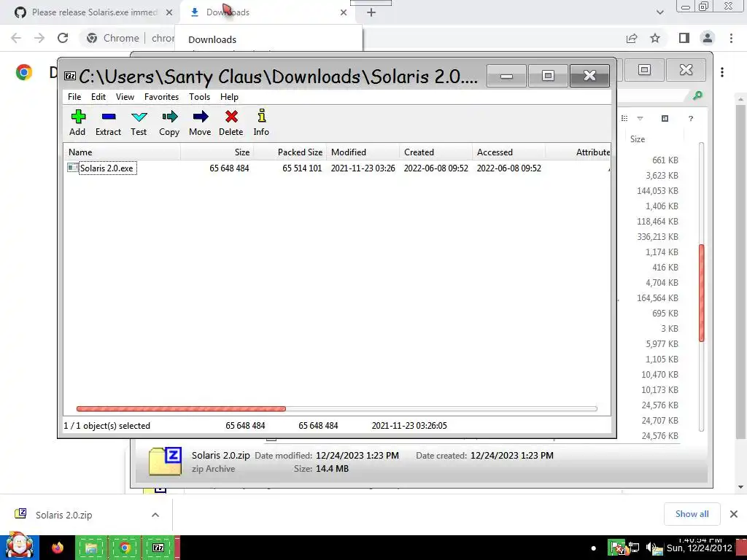Open the taskbar clock and date
Viewport: 747px width, 560px height.
[x=700, y=545]
